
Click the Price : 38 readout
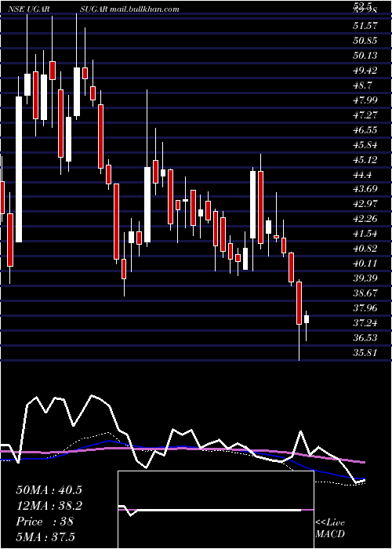(45, 522)
